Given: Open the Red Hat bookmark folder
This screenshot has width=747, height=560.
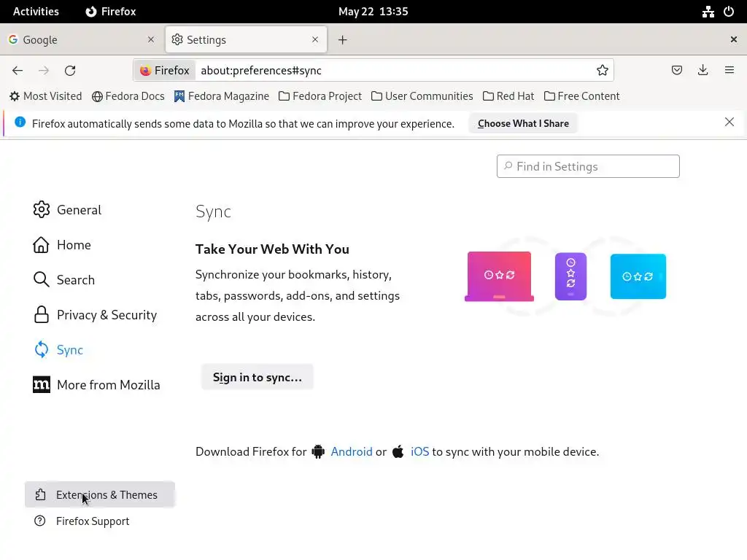Looking at the screenshot, I should [508, 96].
